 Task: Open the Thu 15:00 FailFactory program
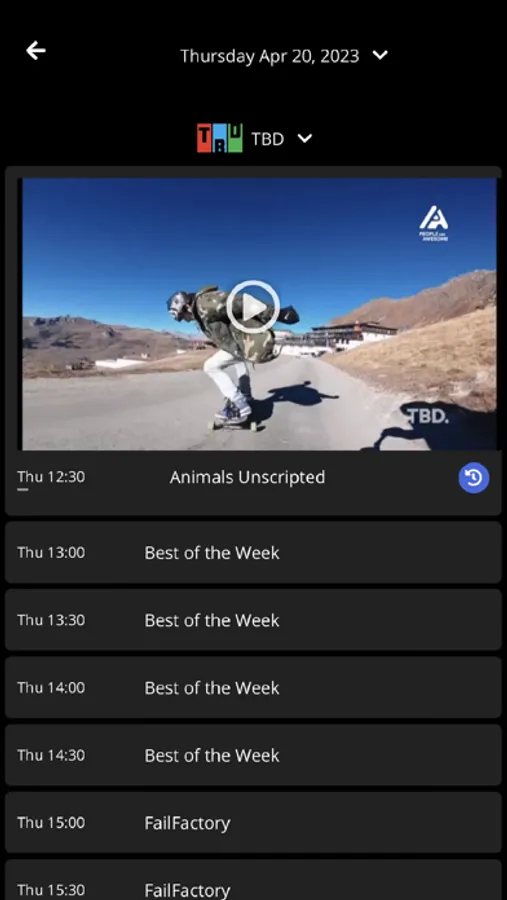(x=253, y=823)
